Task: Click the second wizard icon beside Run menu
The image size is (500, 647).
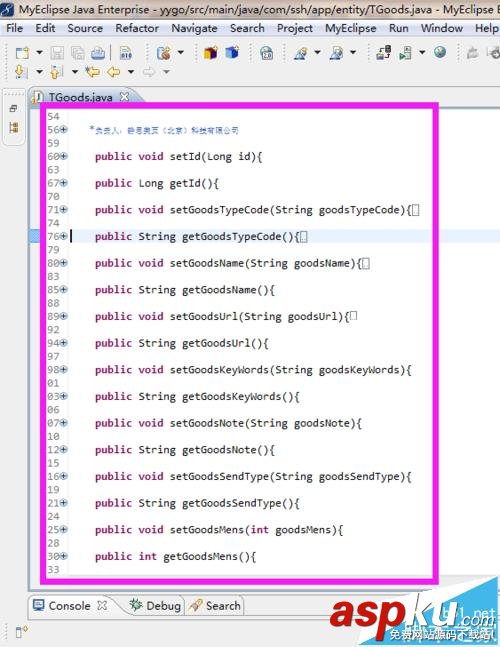Action: pos(336,53)
